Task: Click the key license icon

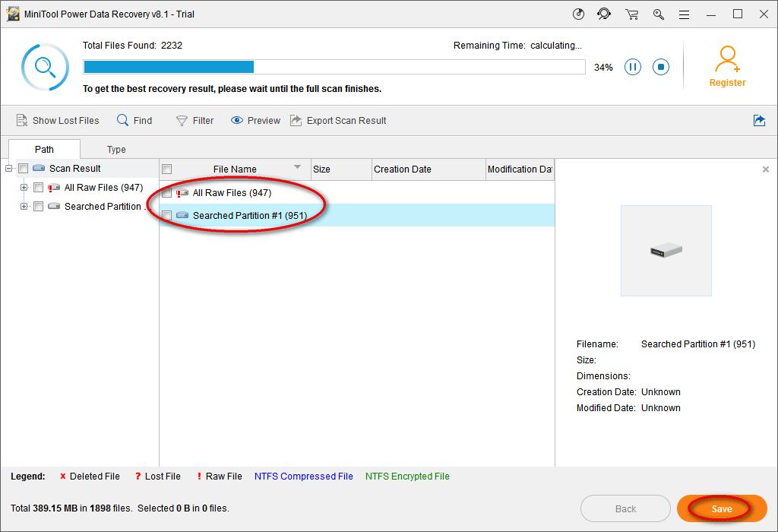Action: coord(658,14)
